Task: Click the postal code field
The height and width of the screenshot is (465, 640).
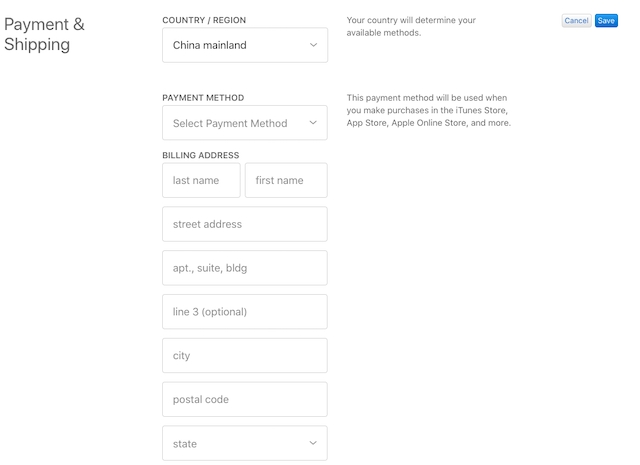Action: tap(244, 400)
